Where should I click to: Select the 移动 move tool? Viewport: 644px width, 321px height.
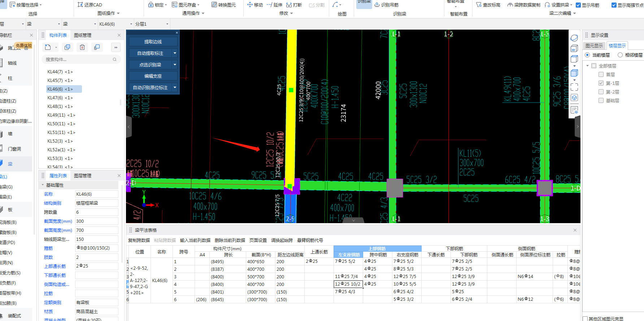click(x=255, y=5)
